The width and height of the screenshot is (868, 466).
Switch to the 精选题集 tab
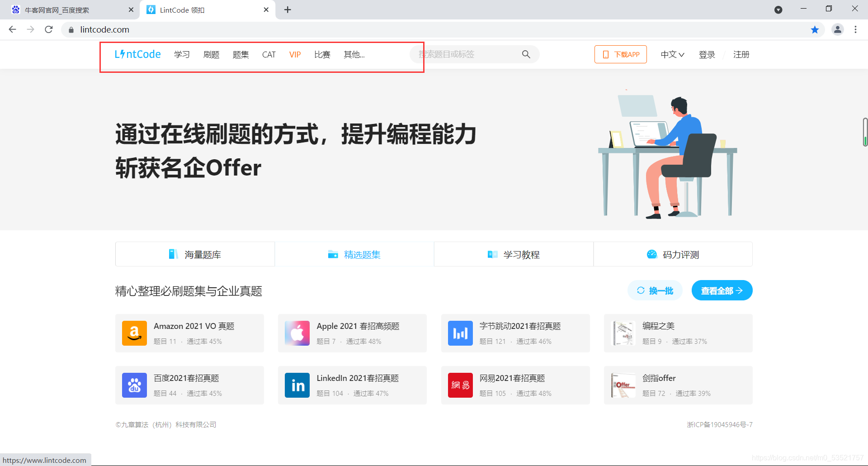pyautogui.click(x=354, y=254)
